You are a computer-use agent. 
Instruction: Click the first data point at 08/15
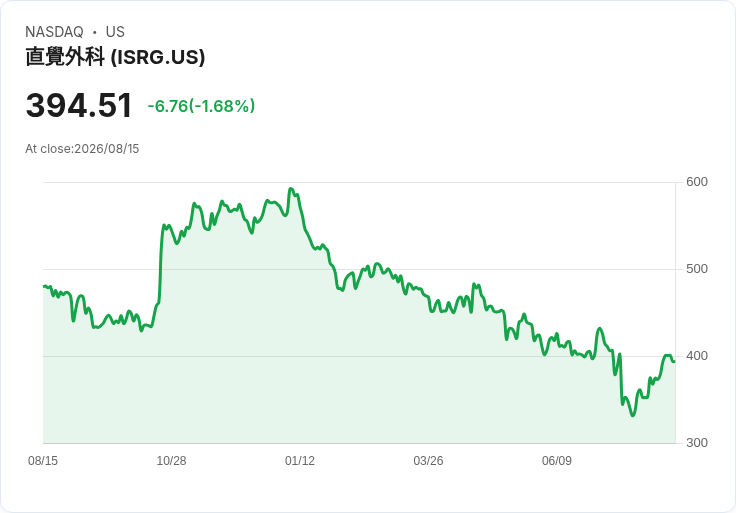tap(44, 286)
